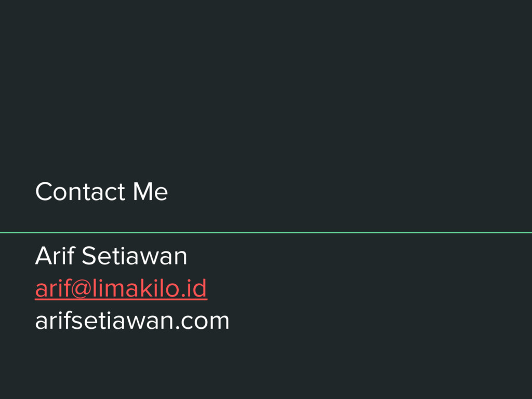Screen dimensions: 532x399
Task: Select the 'Contact Me' slide title
Action: coord(101,192)
